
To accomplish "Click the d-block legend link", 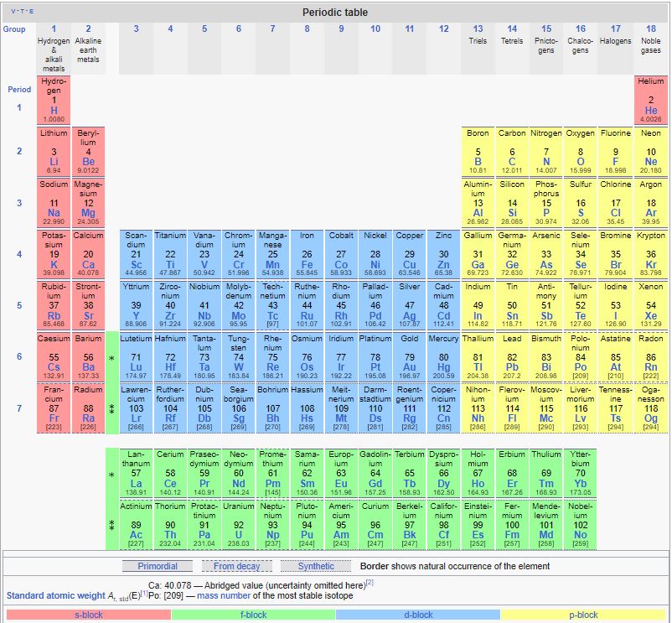I will [x=418, y=615].
